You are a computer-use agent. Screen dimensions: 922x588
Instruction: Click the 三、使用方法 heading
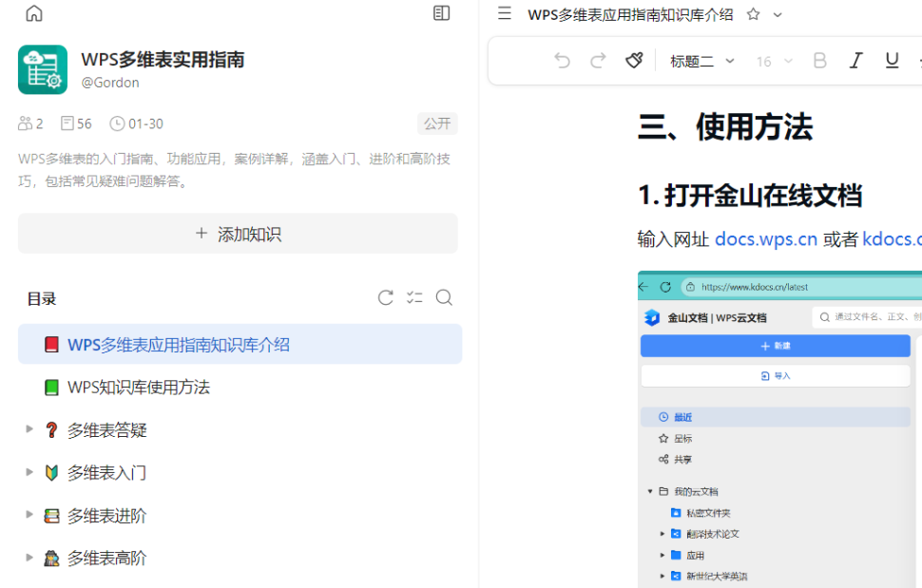pyautogui.click(x=725, y=127)
